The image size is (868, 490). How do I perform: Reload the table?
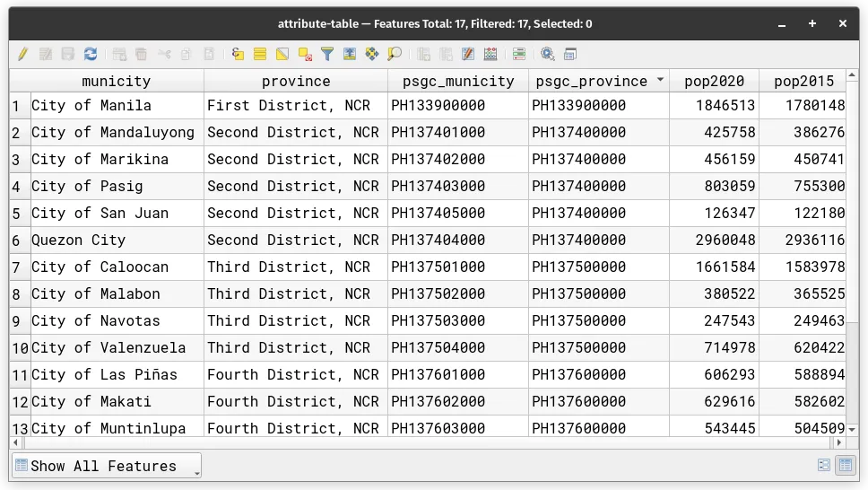click(91, 54)
